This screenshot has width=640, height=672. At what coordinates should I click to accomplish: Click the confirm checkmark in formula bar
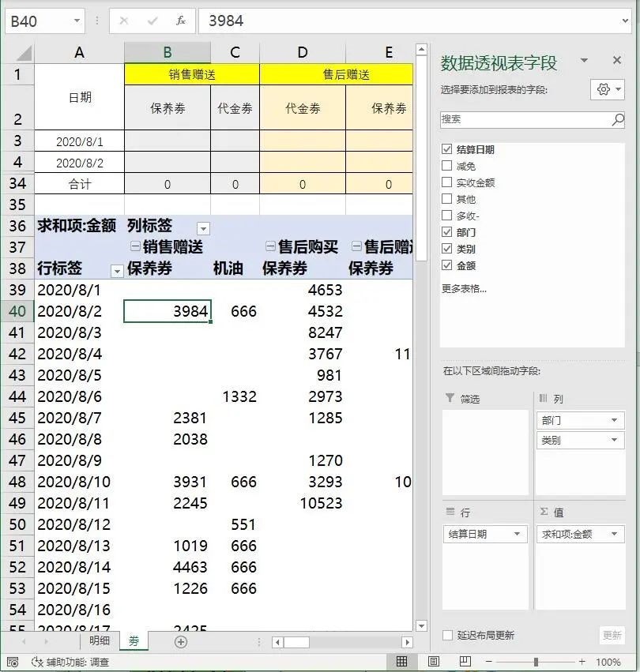152,21
